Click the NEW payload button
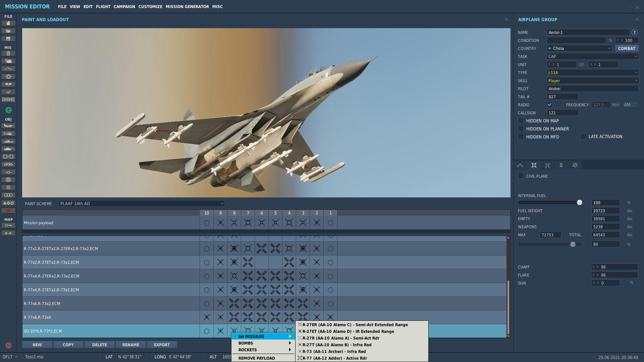644x362 pixels. 37,345
